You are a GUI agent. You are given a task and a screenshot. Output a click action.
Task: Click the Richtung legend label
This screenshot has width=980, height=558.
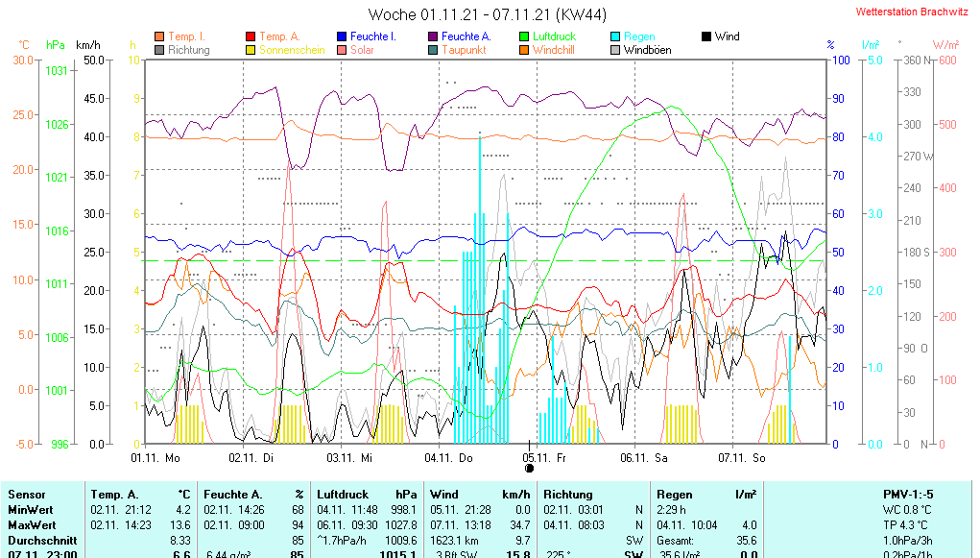point(188,50)
